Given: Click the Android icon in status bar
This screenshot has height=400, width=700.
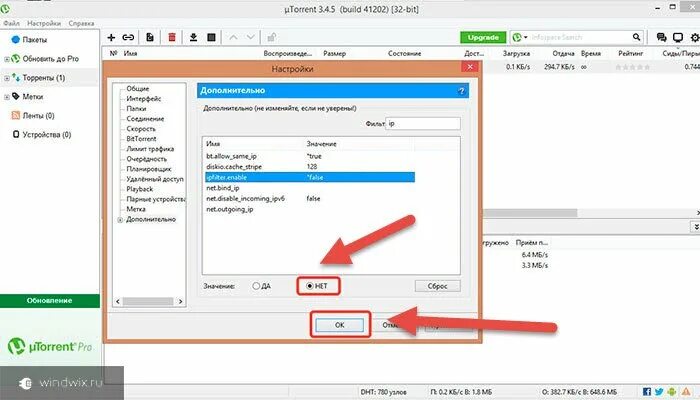Looking at the screenshot, I should [672, 392].
